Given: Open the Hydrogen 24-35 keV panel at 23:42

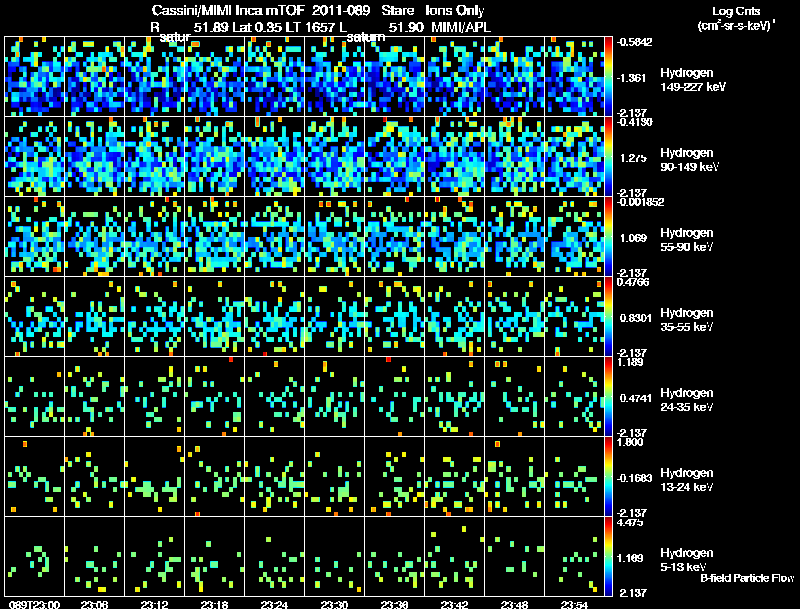Looking at the screenshot, I should tap(455, 397).
